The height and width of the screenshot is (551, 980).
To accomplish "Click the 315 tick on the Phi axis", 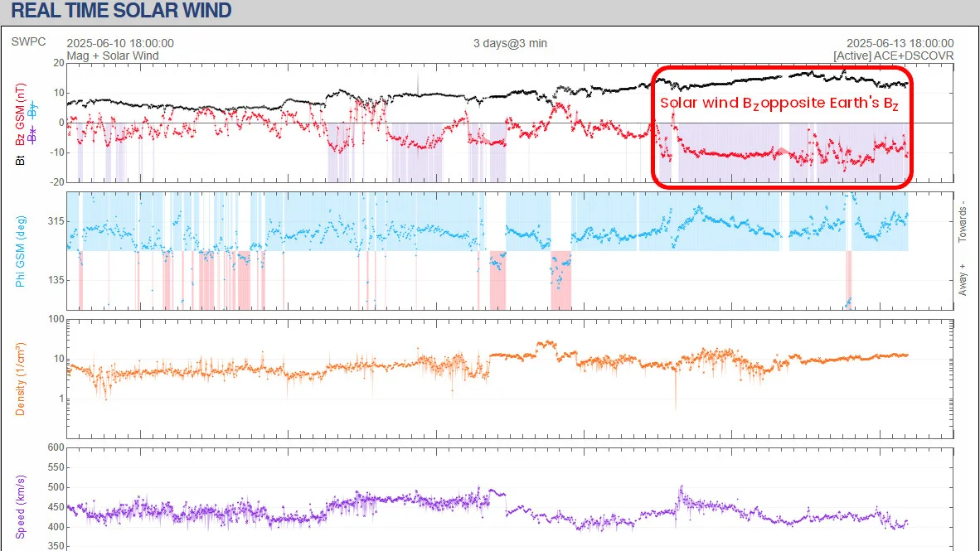I will [56, 221].
